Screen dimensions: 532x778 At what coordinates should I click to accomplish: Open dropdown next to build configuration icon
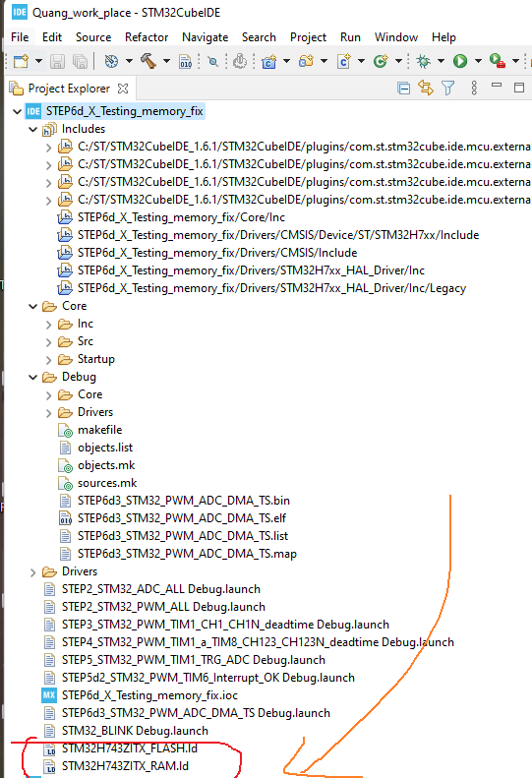coord(129,61)
